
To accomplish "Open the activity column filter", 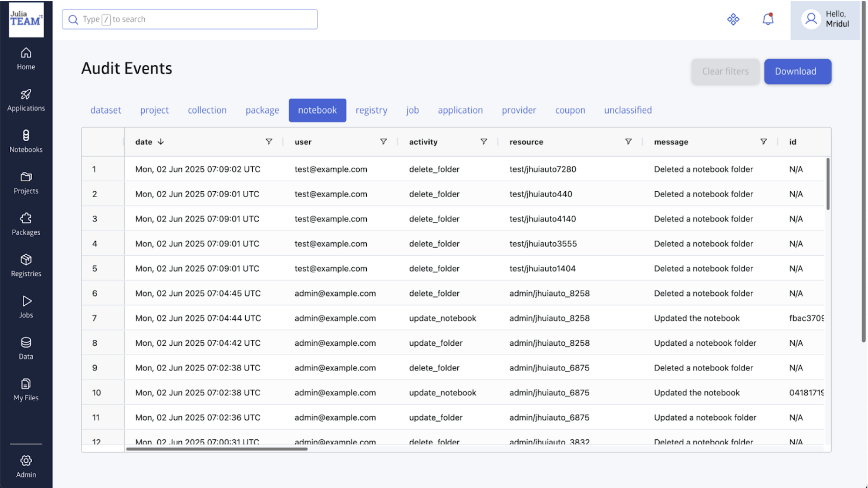I will click(x=484, y=142).
